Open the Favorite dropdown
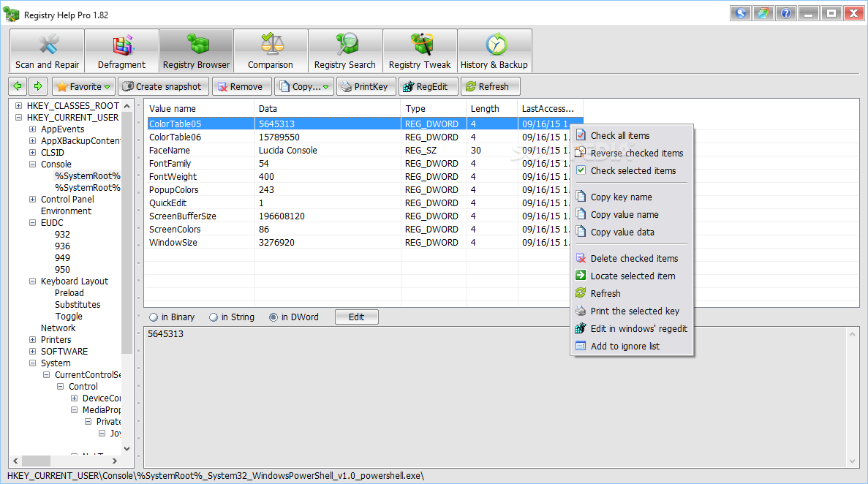 click(83, 86)
